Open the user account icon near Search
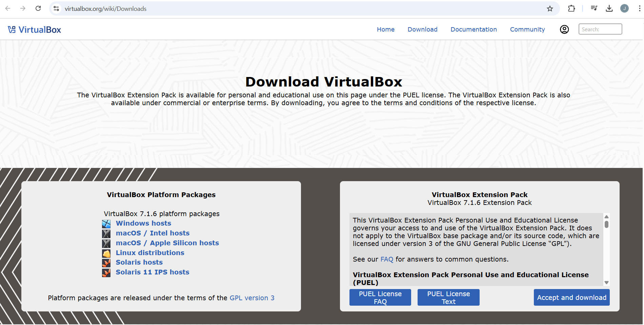644x325 pixels. point(564,30)
